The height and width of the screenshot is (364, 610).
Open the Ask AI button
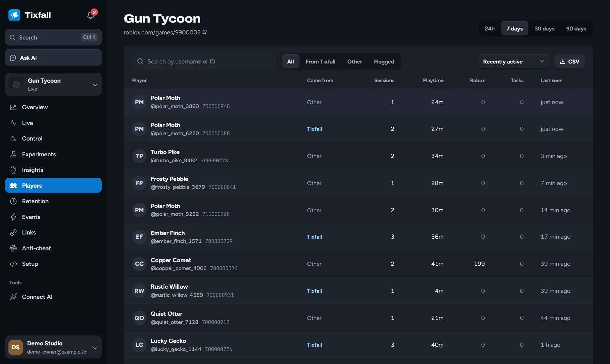point(53,58)
